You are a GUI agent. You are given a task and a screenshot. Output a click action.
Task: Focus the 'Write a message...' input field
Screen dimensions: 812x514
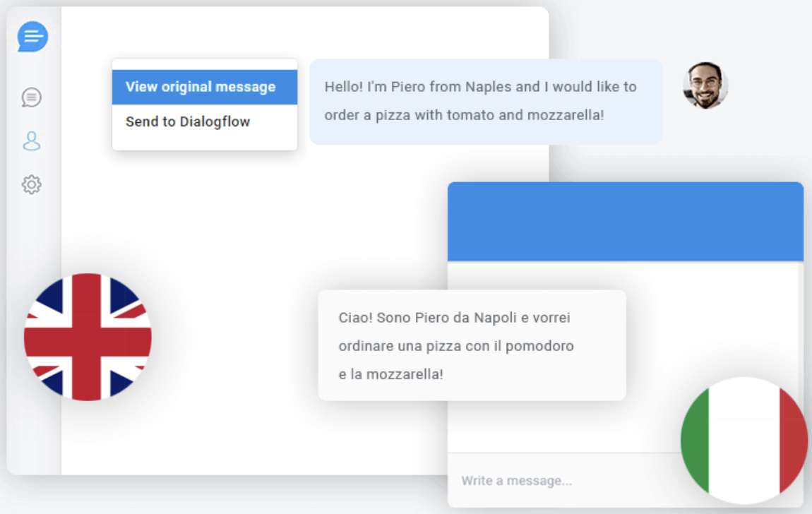pyautogui.click(x=564, y=480)
